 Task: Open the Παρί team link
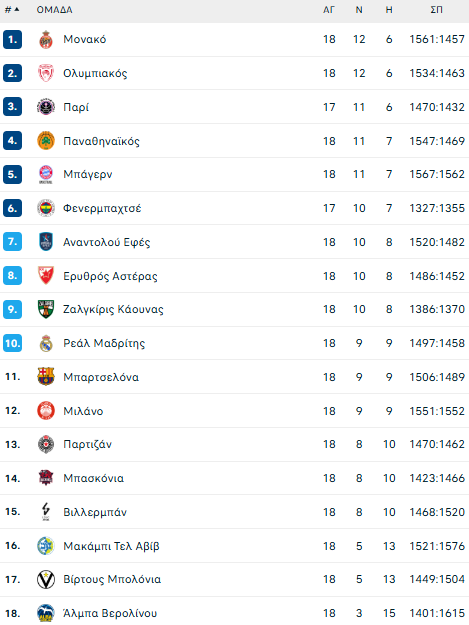[76, 107]
